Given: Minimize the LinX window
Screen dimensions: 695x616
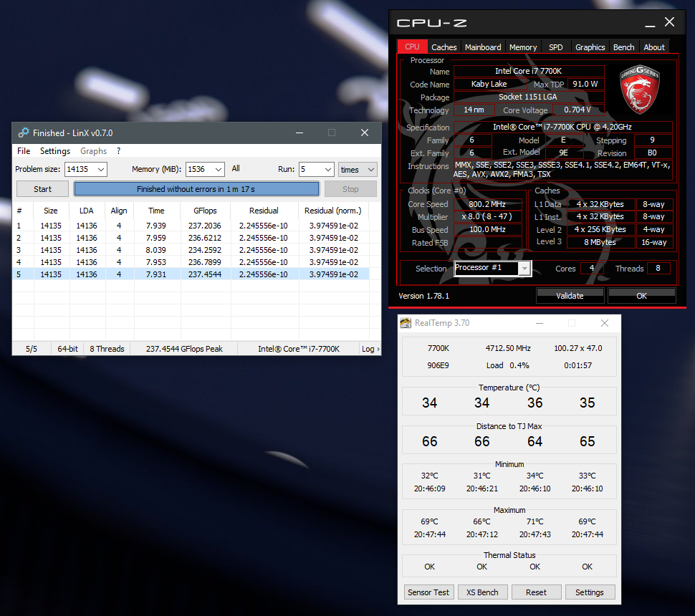Looking at the screenshot, I should [x=299, y=133].
